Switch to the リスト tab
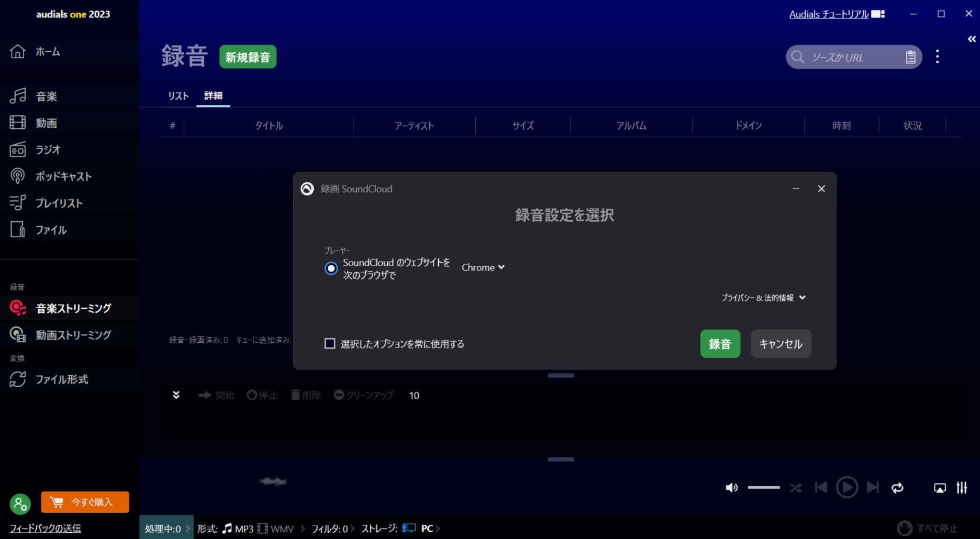 (x=178, y=96)
